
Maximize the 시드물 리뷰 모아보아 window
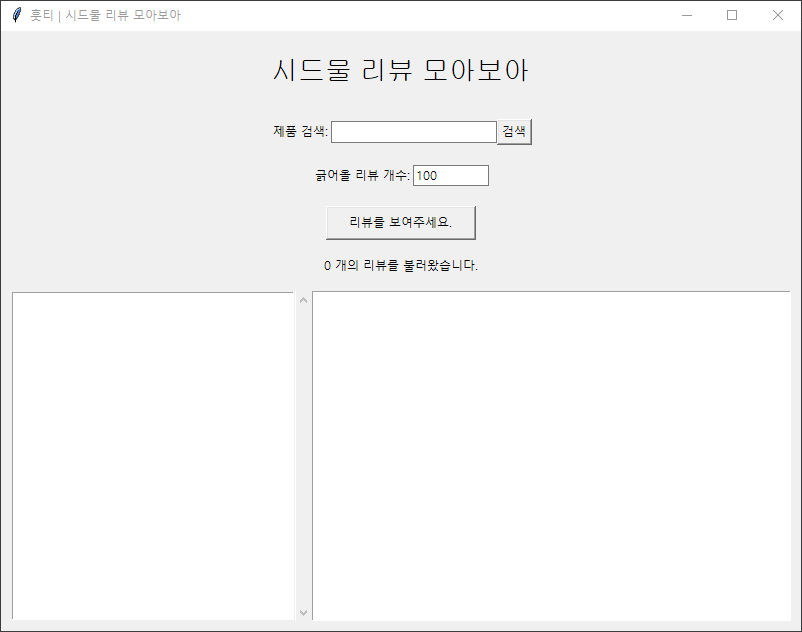pyautogui.click(x=732, y=15)
